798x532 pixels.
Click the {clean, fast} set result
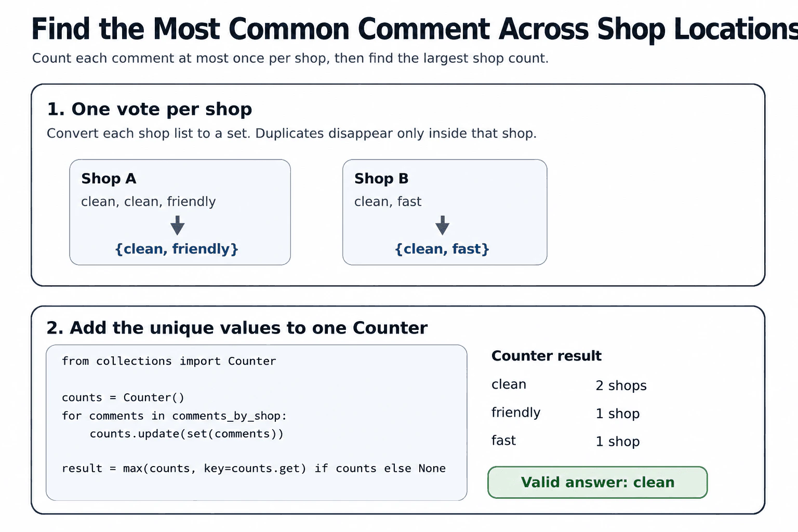pos(442,249)
